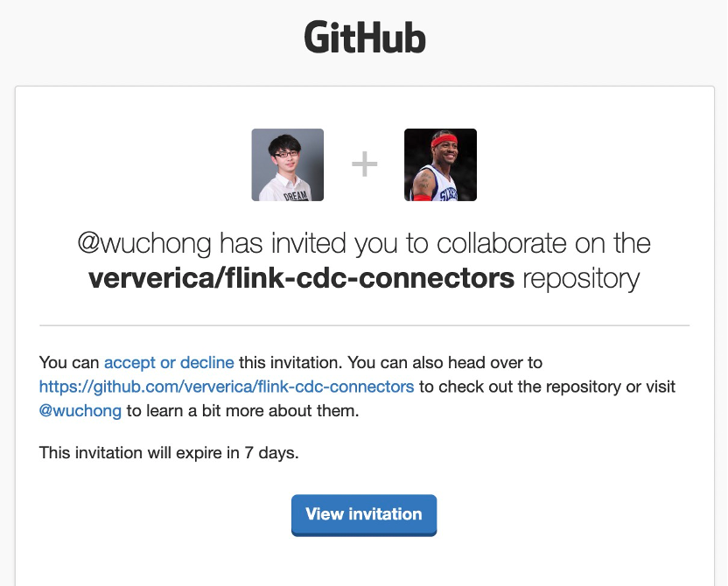Open wuchong's profile via his avatar image

[288, 164]
